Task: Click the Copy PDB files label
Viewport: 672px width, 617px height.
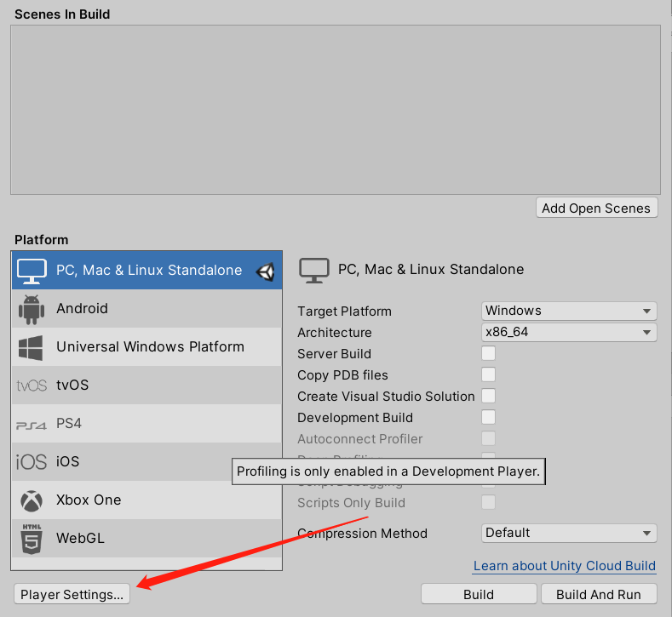Action: [x=342, y=375]
